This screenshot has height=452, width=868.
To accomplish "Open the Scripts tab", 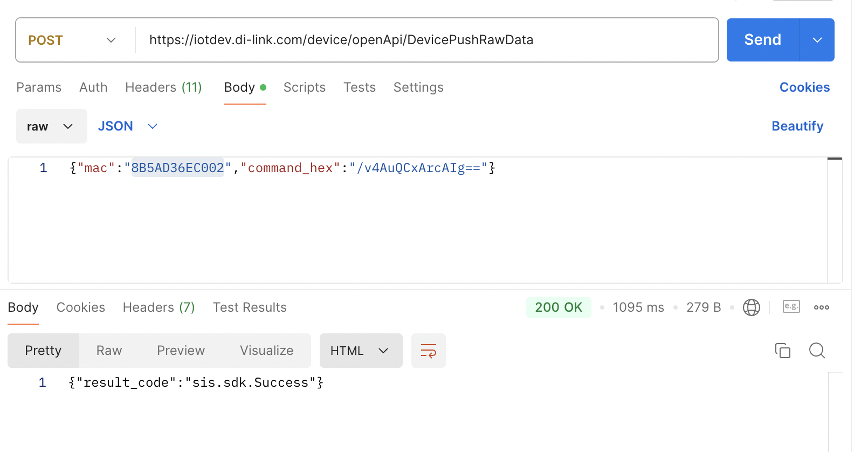I will (305, 87).
